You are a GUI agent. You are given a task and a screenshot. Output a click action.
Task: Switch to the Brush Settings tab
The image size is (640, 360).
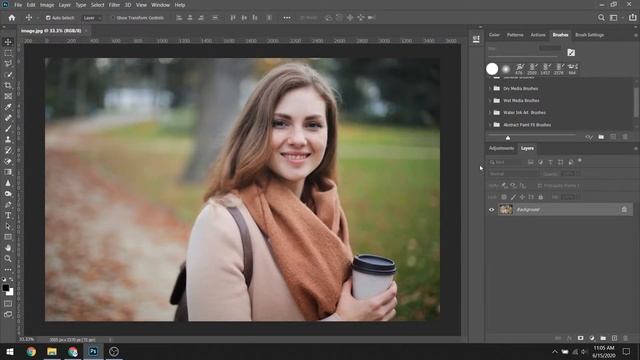(x=590, y=35)
